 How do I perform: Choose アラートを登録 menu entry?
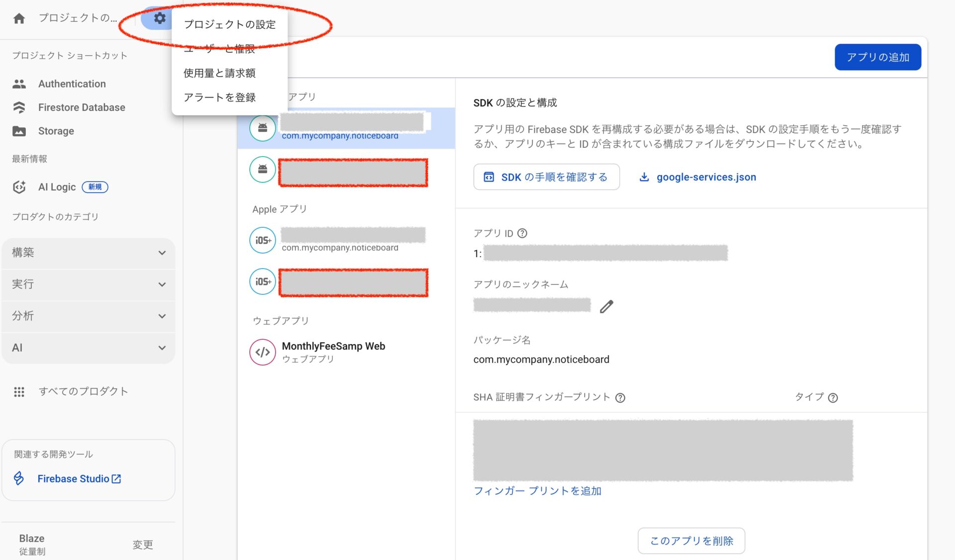(229, 97)
